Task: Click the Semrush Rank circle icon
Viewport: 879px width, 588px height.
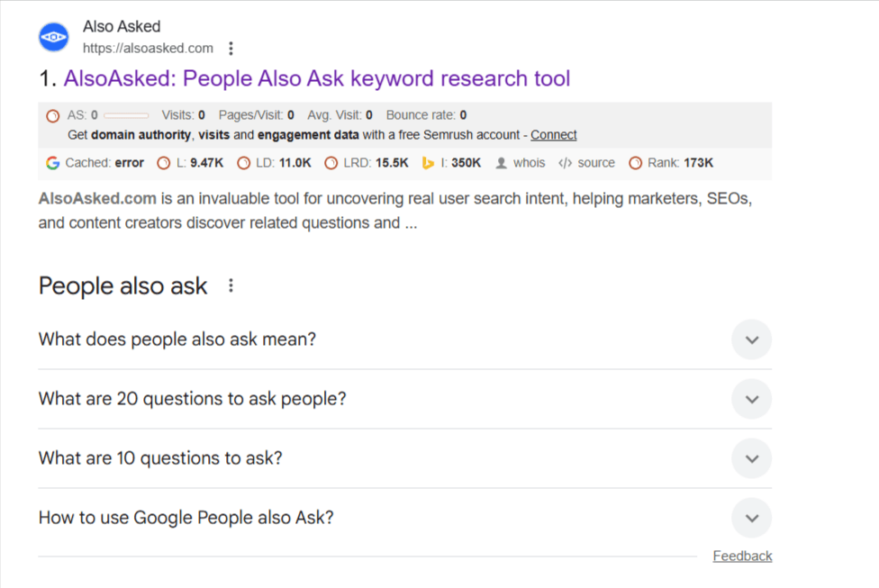Action: click(x=636, y=163)
